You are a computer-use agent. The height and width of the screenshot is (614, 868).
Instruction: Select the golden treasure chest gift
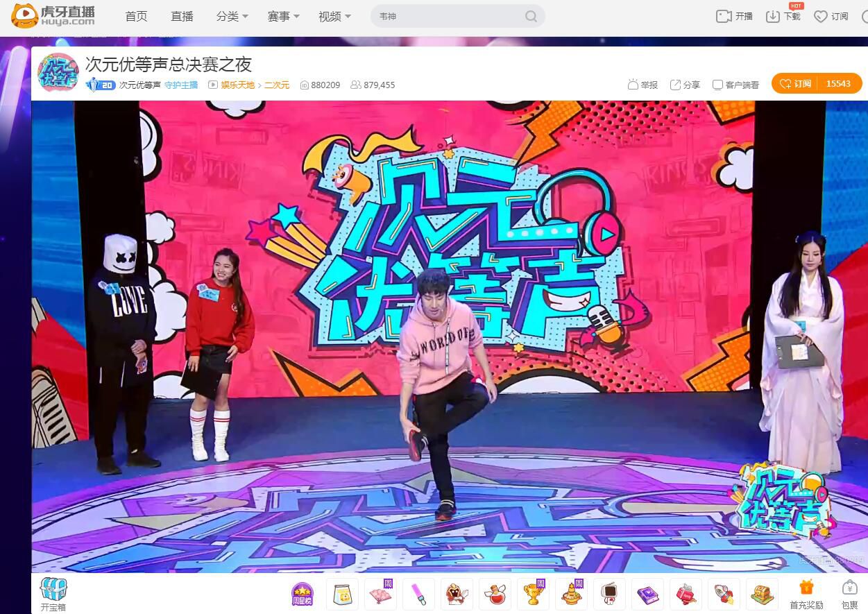(762, 595)
